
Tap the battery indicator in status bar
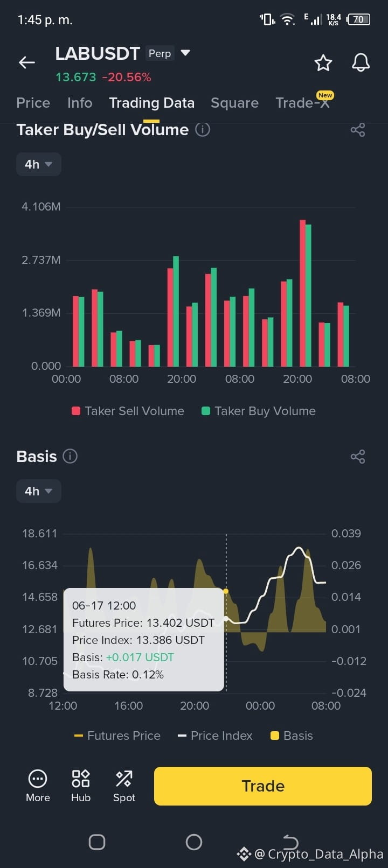(x=359, y=19)
